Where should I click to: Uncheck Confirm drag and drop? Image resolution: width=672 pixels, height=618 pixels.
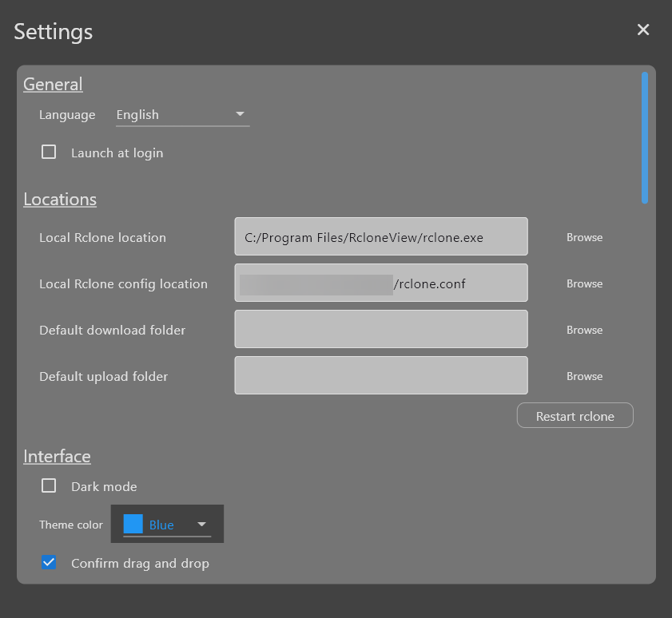[x=49, y=562]
